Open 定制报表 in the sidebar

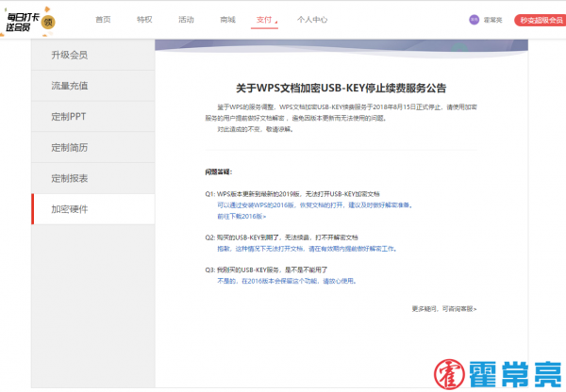tap(93, 178)
